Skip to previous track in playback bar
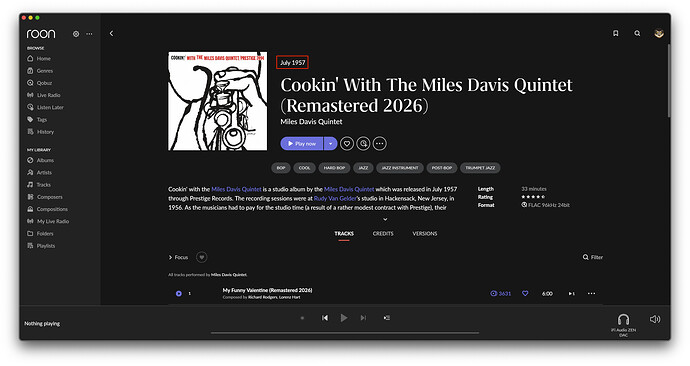Viewport: 690px width, 366px height. click(x=325, y=318)
